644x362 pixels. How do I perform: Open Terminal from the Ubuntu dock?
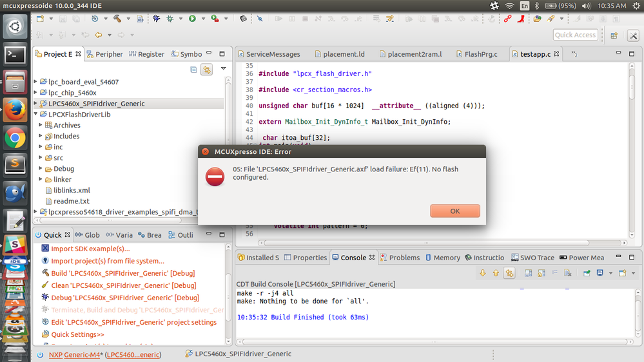[x=15, y=54]
